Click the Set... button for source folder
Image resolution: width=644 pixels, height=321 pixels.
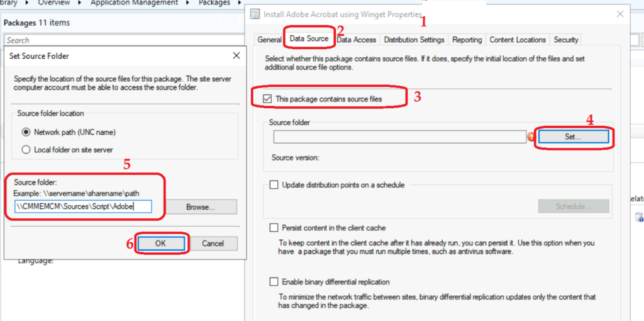tap(573, 137)
